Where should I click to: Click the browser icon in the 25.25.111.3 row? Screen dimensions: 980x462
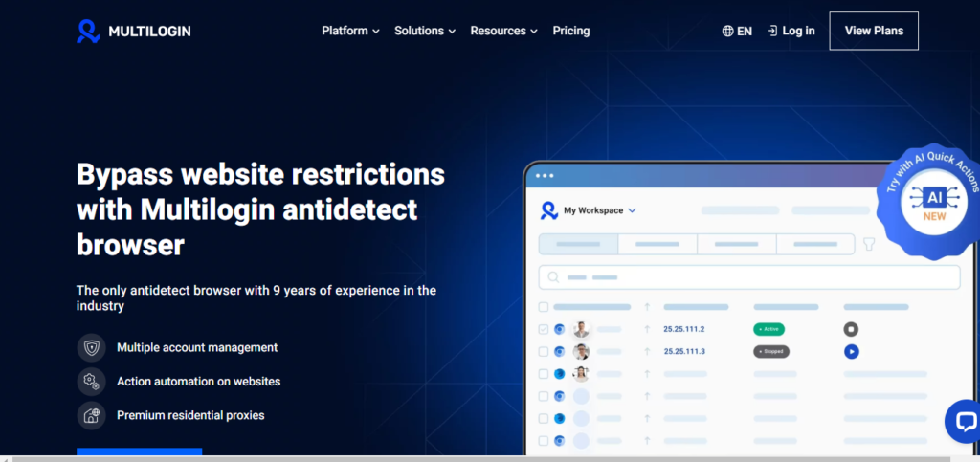coord(559,351)
